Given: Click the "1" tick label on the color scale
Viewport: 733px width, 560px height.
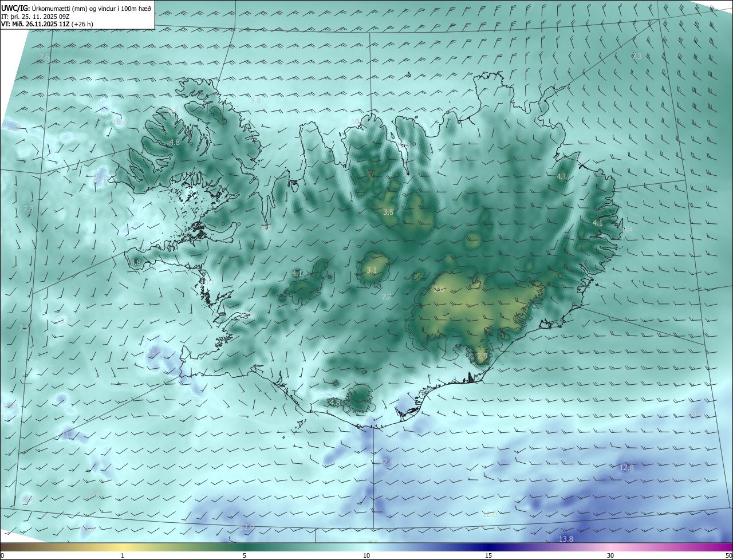Looking at the screenshot, I should coord(123,555).
